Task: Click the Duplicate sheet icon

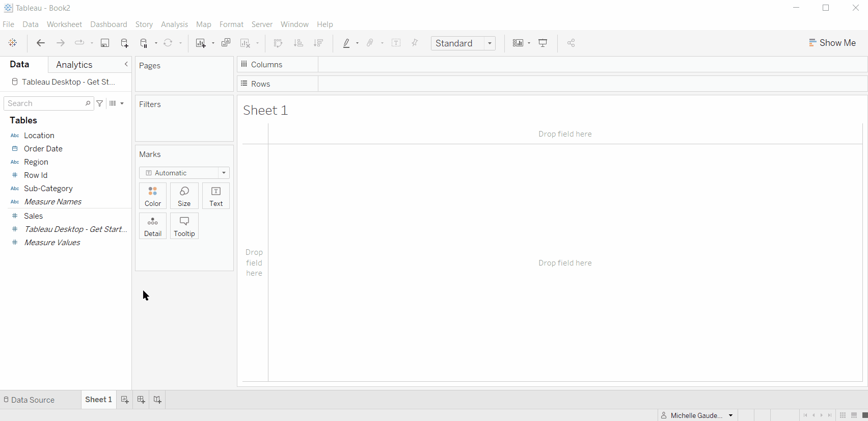Action: [226, 43]
